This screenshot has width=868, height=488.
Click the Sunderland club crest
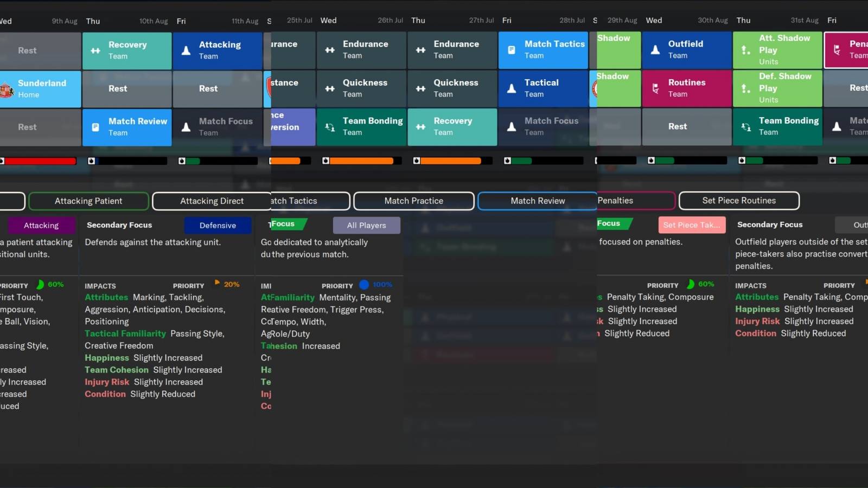pos(7,89)
